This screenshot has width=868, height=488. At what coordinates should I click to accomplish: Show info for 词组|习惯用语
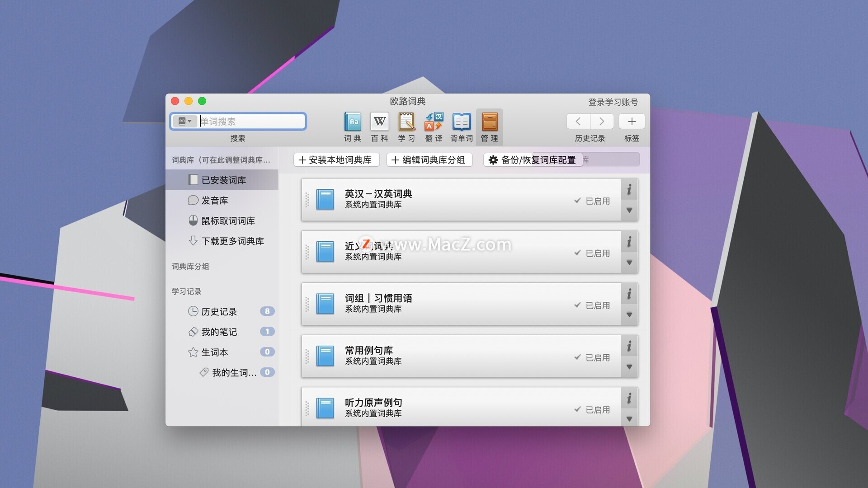tap(629, 294)
